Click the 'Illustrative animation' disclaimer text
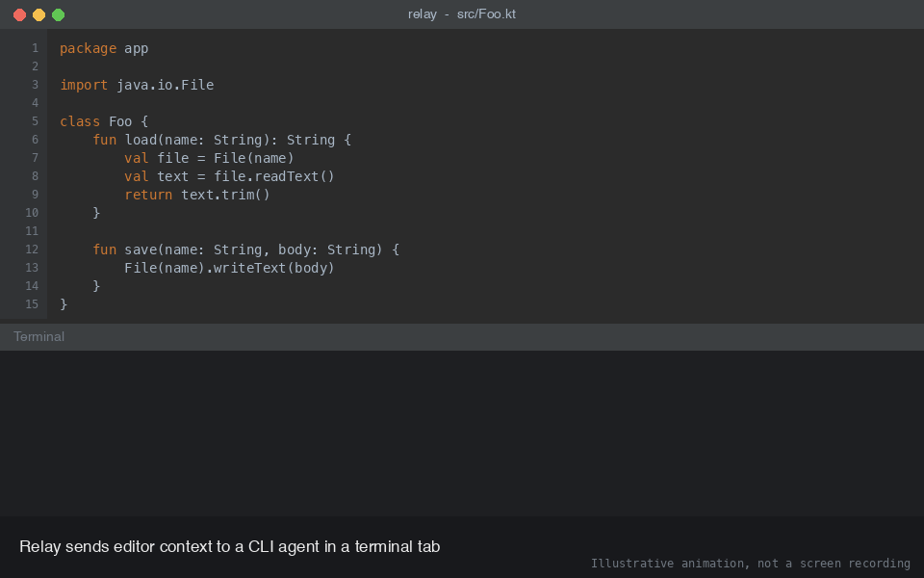 [751, 564]
